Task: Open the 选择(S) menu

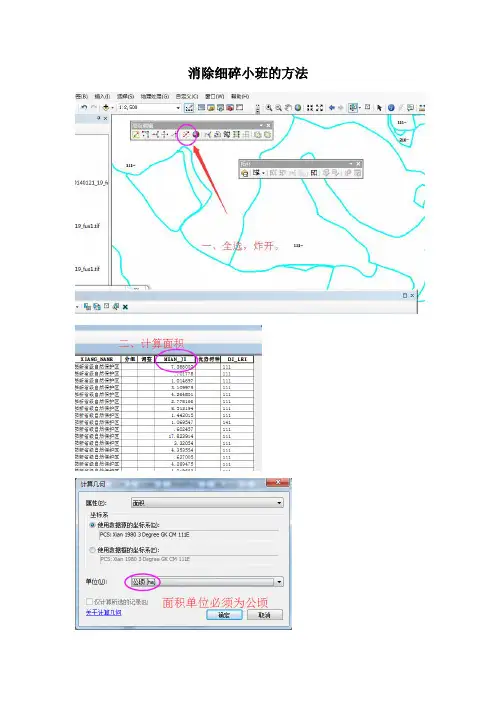Action: point(125,96)
